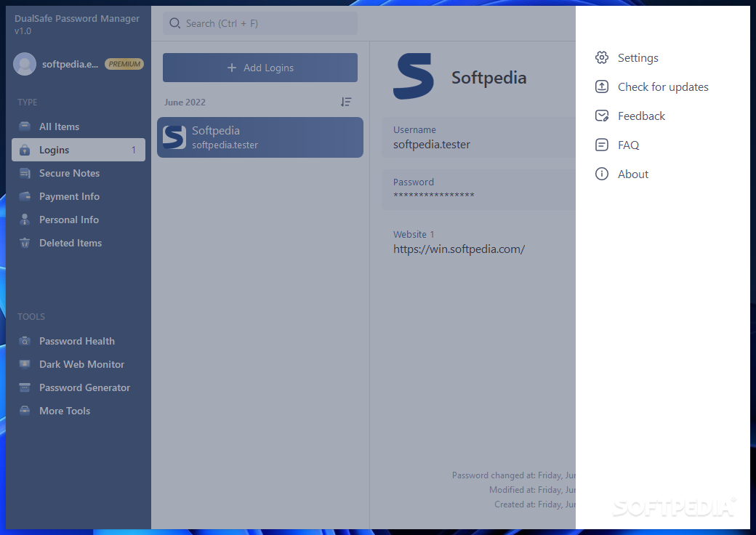Click the More Tools icon
The width and height of the screenshot is (756, 535).
pos(25,411)
